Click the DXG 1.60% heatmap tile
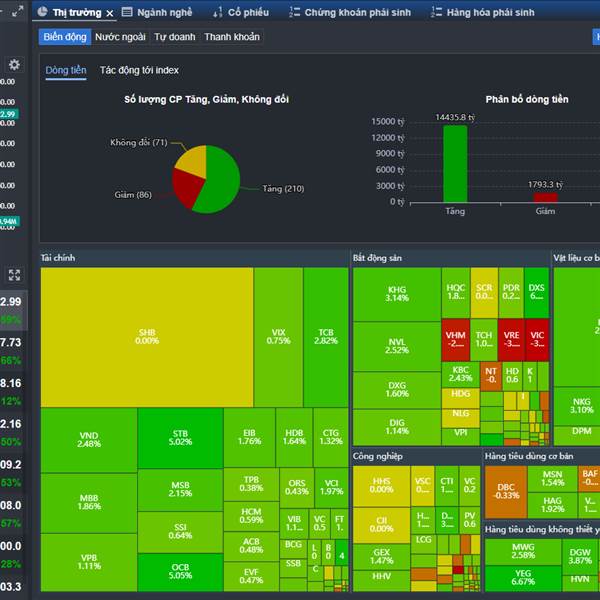The width and height of the screenshot is (600, 600). coord(397,390)
